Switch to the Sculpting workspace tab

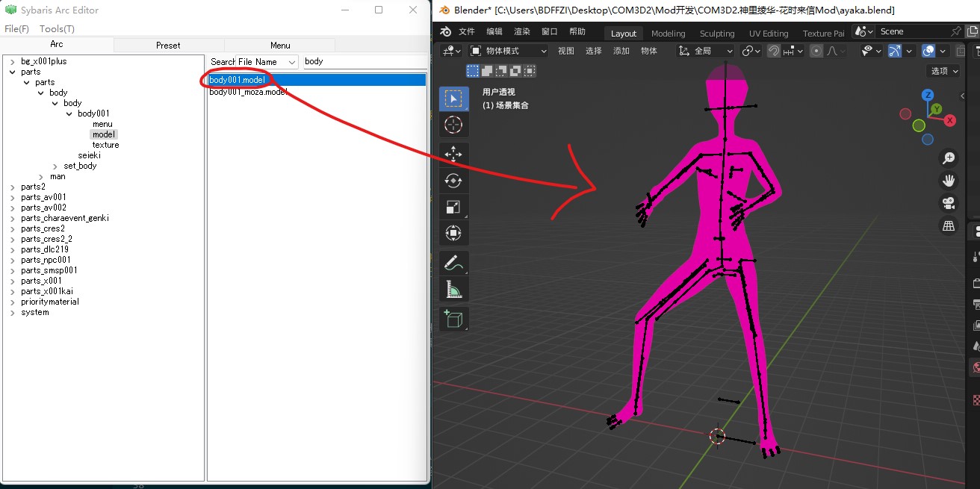click(x=717, y=33)
